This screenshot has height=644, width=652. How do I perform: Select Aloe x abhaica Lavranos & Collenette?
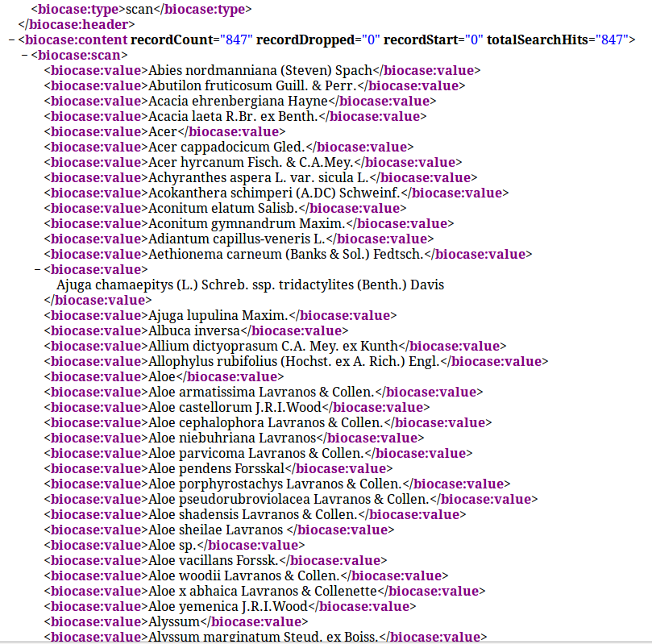(264, 592)
